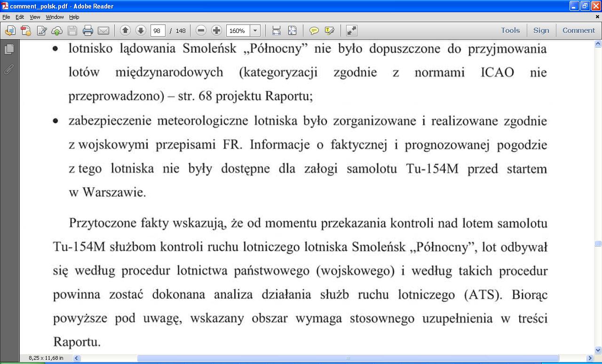Open the zoom level dropdown arrow
This screenshot has height=364, width=602.
[x=255, y=31]
